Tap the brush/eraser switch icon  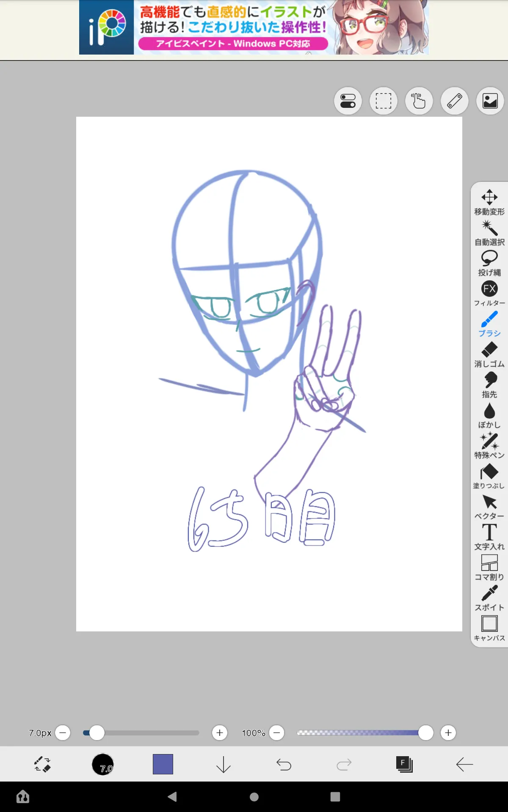42,764
